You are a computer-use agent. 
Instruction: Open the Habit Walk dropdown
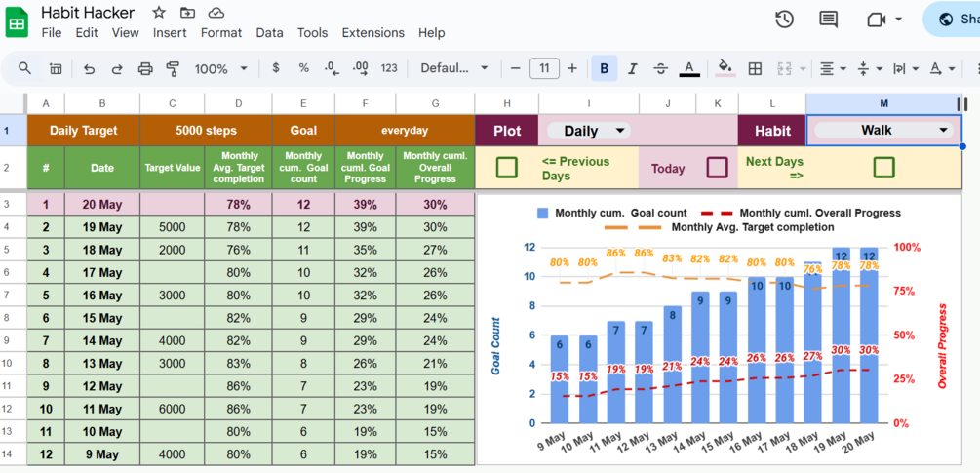pos(883,130)
